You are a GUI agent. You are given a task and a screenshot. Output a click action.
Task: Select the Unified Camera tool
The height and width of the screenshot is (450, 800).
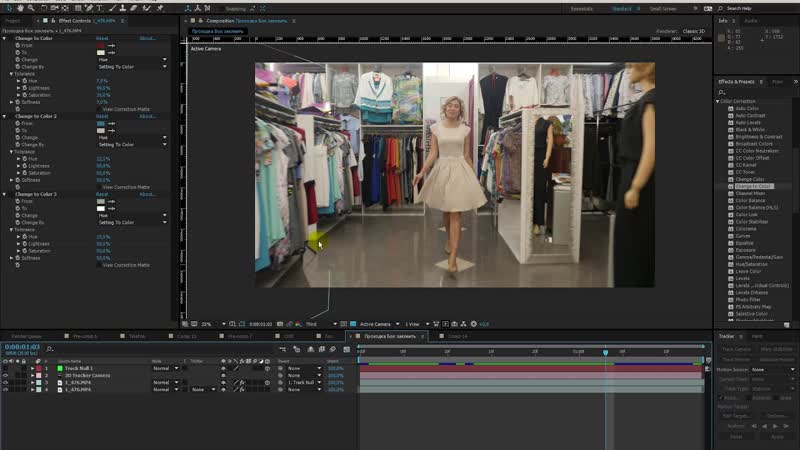tap(54, 8)
